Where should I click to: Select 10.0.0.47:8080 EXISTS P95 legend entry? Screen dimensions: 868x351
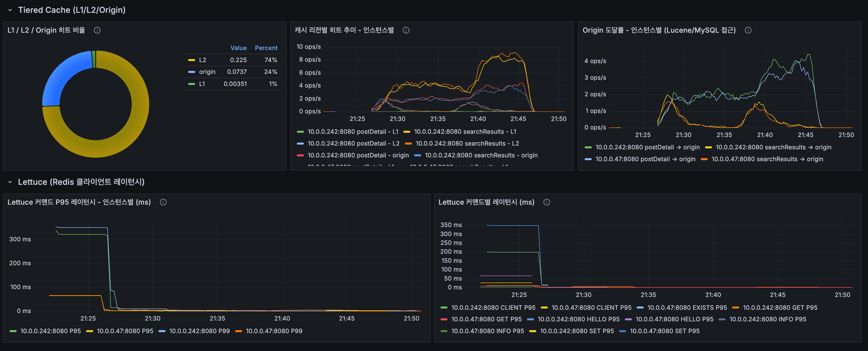click(687, 308)
